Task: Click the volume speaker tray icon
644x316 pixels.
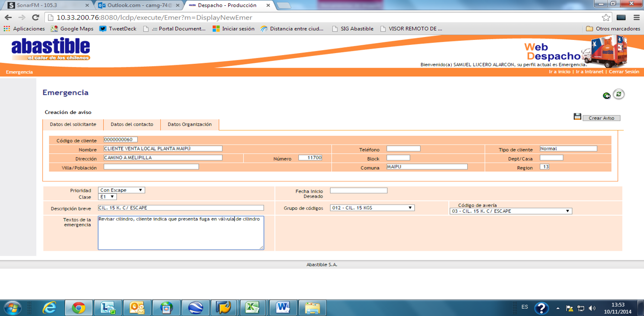Action: click(592, 308)
